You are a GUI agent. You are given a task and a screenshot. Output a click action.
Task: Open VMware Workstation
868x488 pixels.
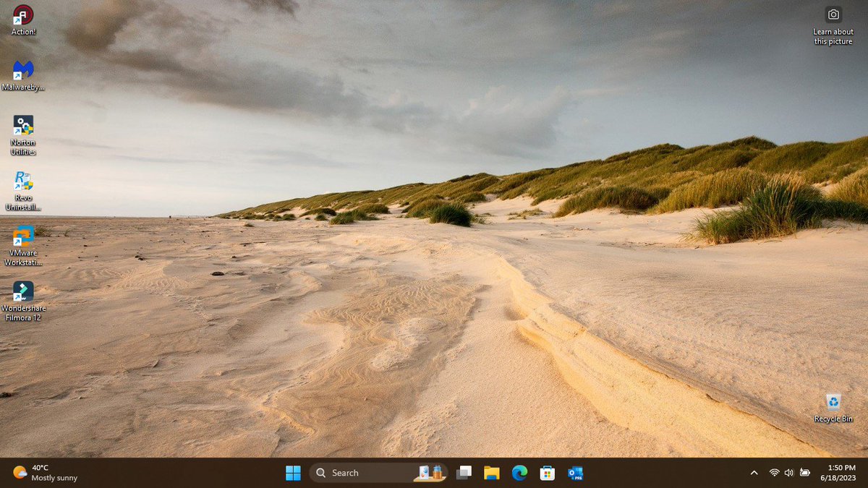click(x=22, y=237)
